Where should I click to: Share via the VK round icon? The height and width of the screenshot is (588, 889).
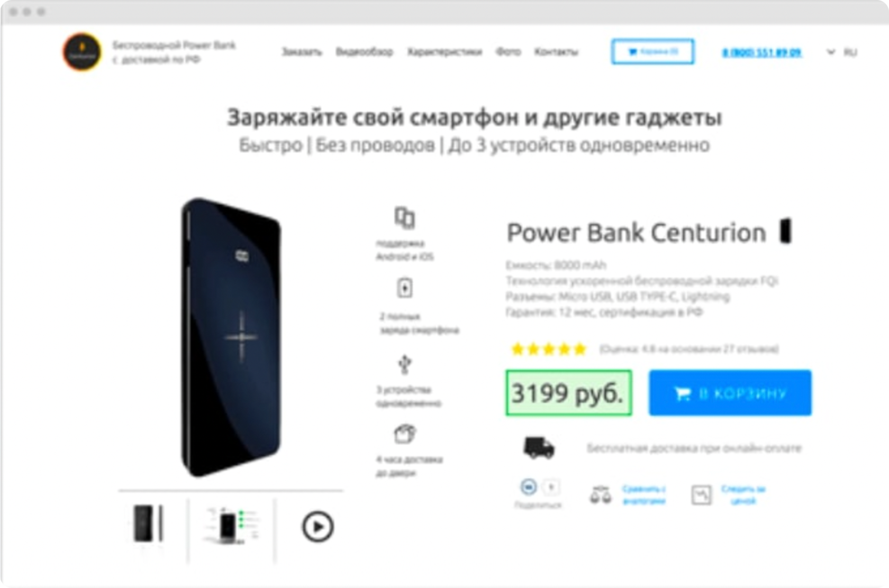[528, 487]
